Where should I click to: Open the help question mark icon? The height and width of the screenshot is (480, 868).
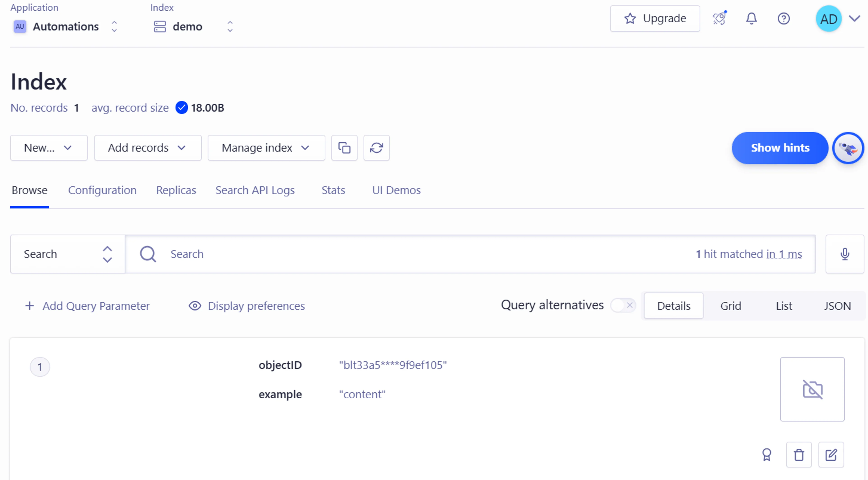tap(783, 19)
